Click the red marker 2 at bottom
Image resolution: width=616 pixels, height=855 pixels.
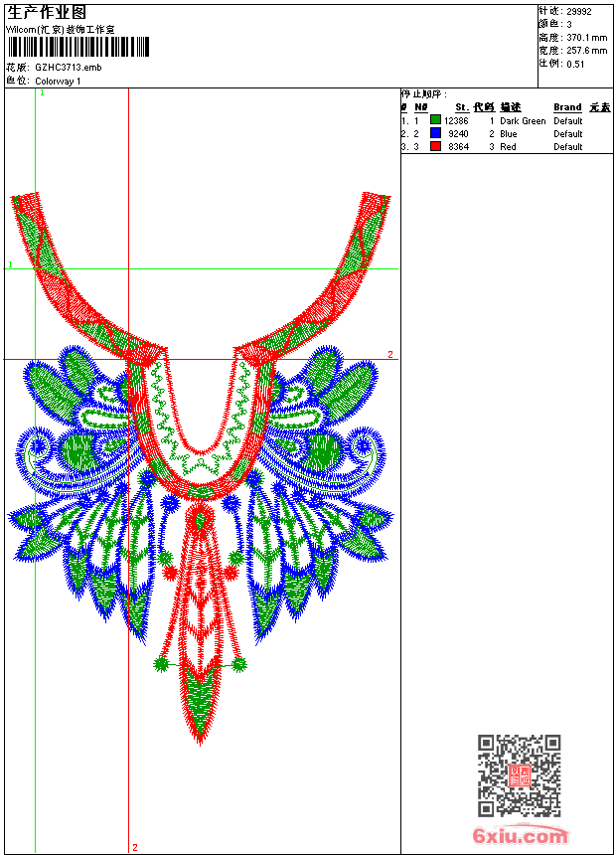pos(135,847)
